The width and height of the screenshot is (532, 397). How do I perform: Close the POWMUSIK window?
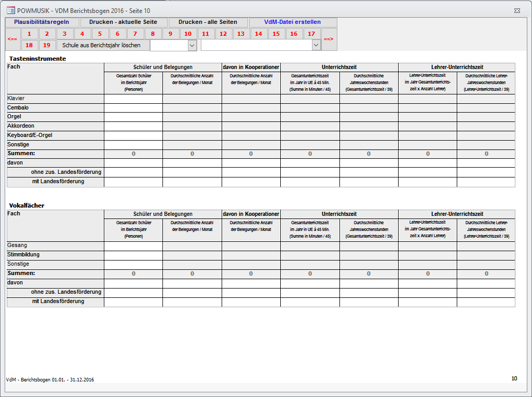coord(516,10)
